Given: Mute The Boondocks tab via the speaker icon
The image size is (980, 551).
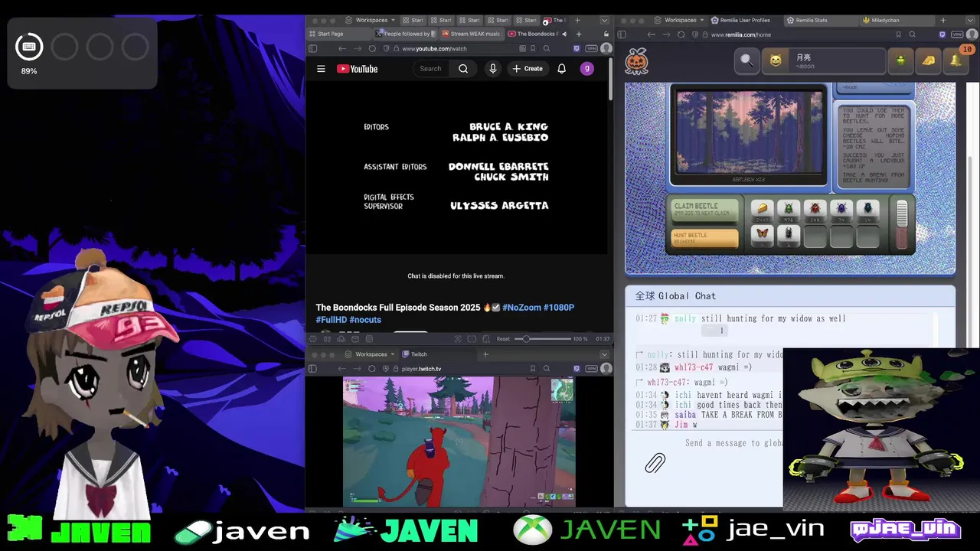Looking at the screenshot, I should [564, 34].
